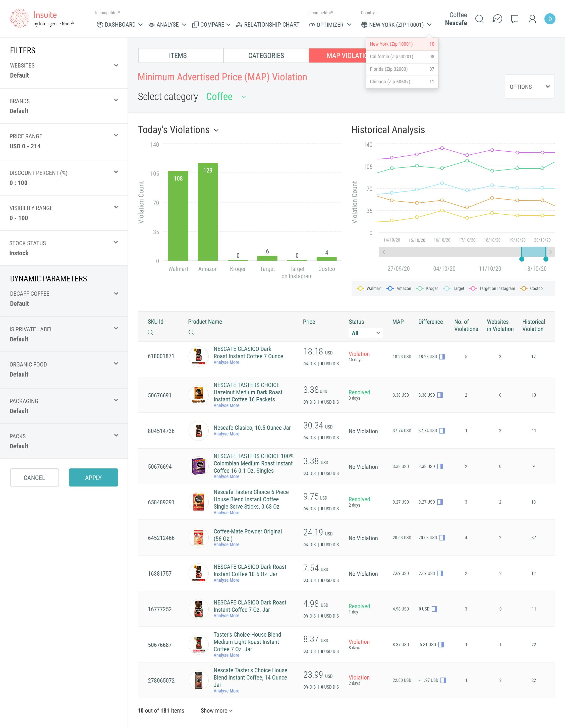Expand the Brands filter section
This screenshot has width=565, height=728.
(x=116, y=100)
